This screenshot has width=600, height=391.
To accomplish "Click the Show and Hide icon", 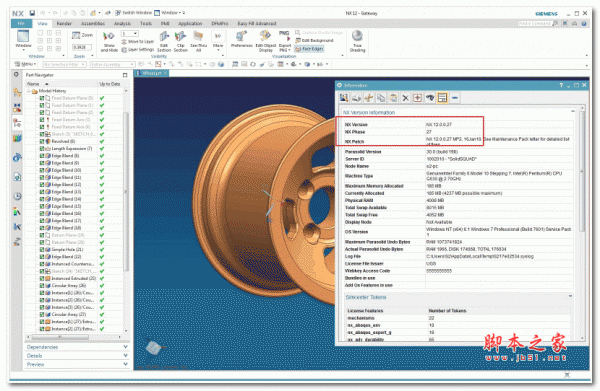I will [x=109, y=42].
